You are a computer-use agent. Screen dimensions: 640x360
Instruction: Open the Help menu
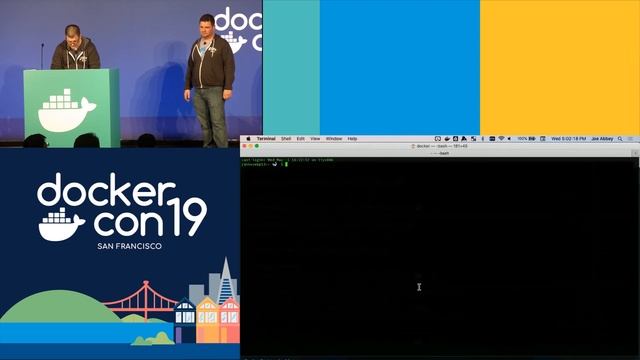click(352, 139)
